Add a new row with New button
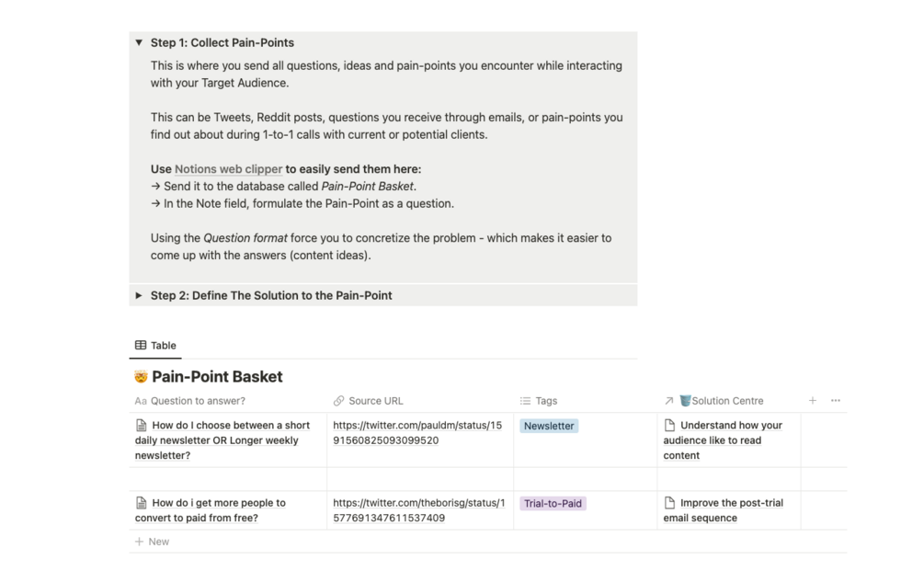The width and height of the screenshot is (924, 571). [x=153, y=542]
